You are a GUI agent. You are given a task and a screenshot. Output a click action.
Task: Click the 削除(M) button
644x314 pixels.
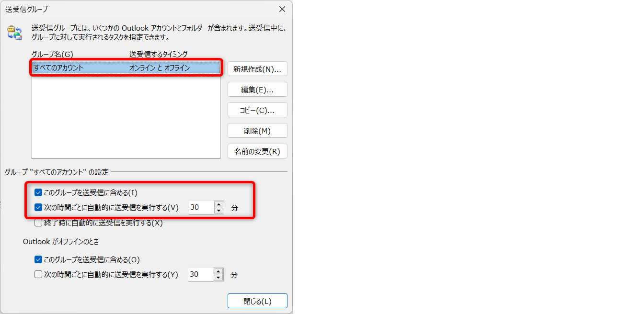(x=257, y=131)
